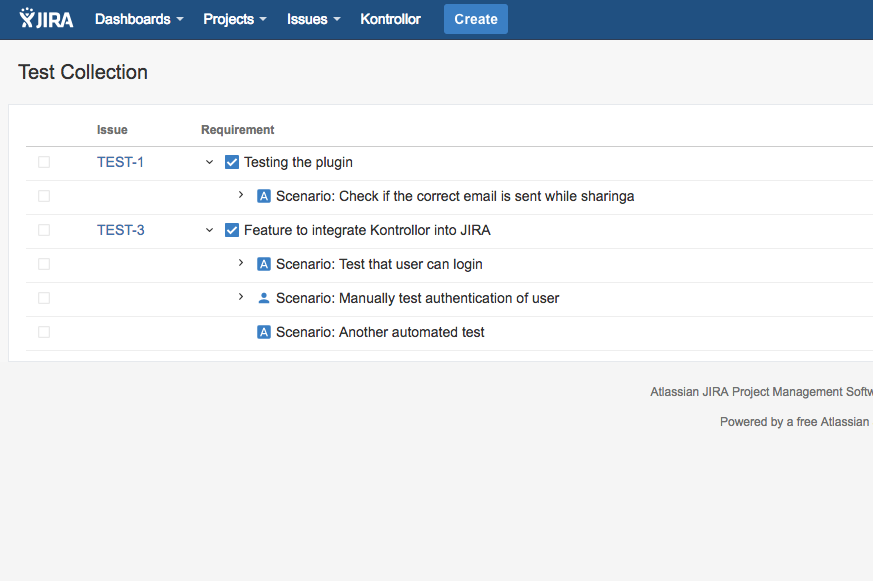Select Scenario: Another automated test
Viewport: 873px width, 581px height.
pyautogui.click(x=380, y=332)
